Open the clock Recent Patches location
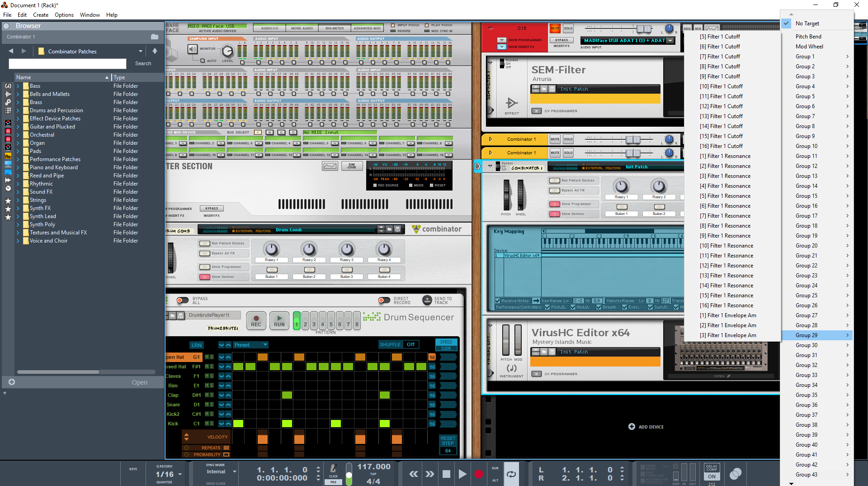The image size is (868, 486). [x=8, y=188]
